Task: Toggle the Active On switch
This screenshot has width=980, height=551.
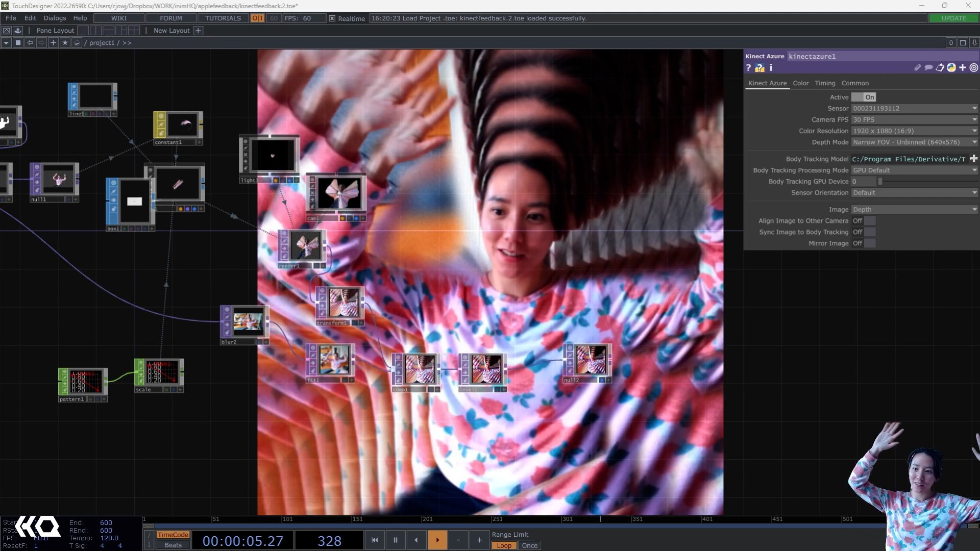Action: pyautogui.click(x=864, y=97)
